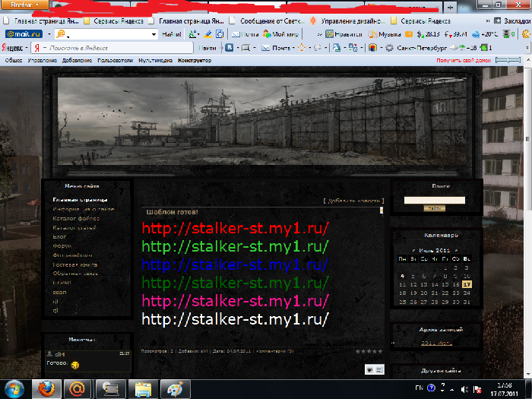532x399 pixels.
Task: Click the 'Нравится' toolbar button
Action: (x=344, y=34)
